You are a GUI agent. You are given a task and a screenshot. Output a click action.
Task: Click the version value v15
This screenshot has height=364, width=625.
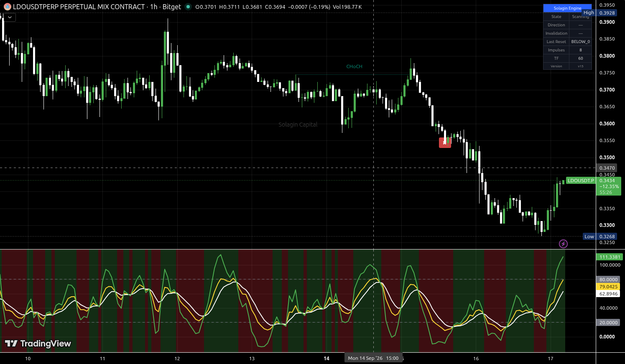coord(580,66)
